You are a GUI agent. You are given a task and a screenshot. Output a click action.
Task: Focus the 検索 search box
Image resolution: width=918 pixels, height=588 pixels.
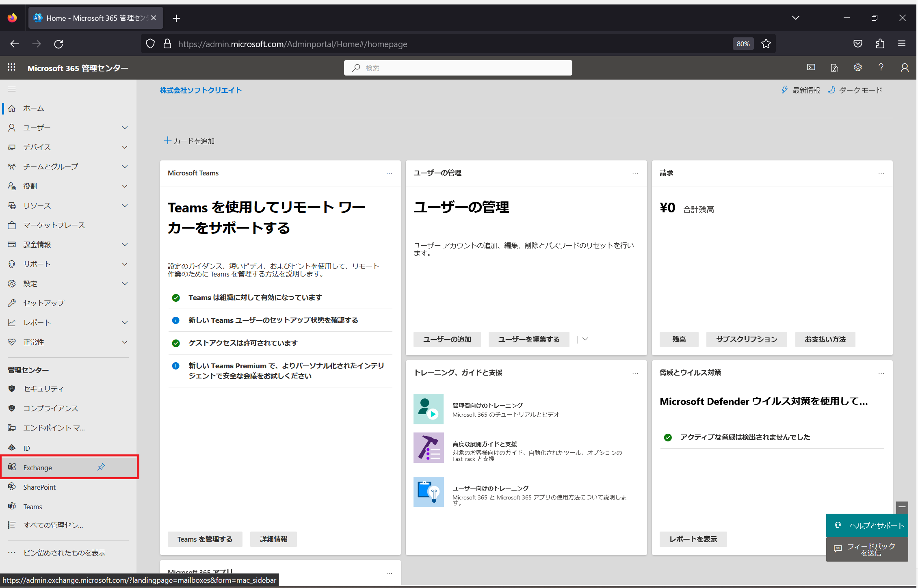458,68
